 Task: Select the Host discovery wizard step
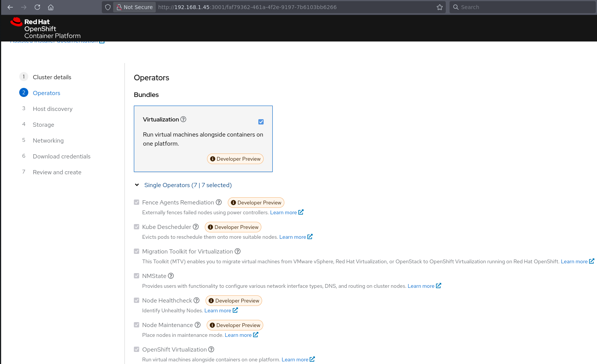pos(52,109)
